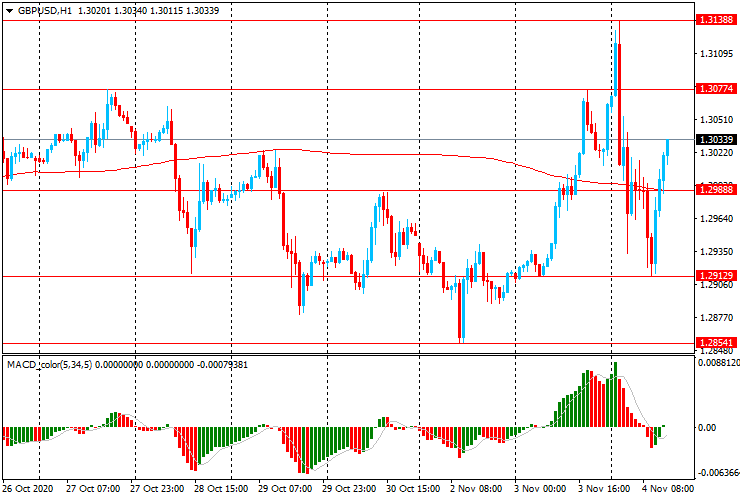The width and height of the screenshot is (740, 500).
Task: Select the 1.29888 horizontal level label
Action: (x=716, y=190)
